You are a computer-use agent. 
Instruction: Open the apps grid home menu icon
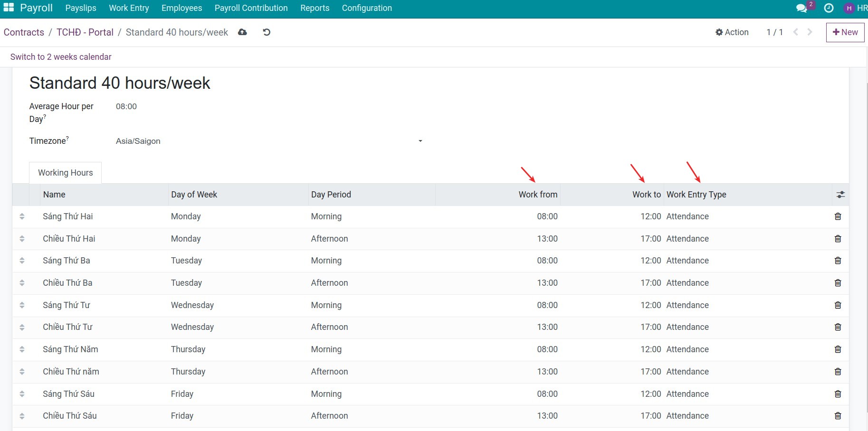pyautogui.click(x=9, y=8)
